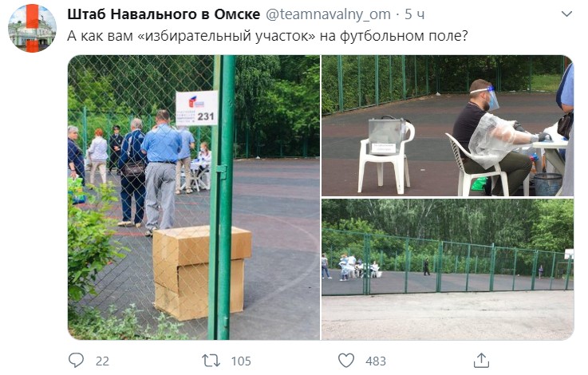Image resolution: width=588 pixels, height=375 pixels.
Task: Open the Штаб Навального в Омске profile avatar
Action: coord(32,29)
